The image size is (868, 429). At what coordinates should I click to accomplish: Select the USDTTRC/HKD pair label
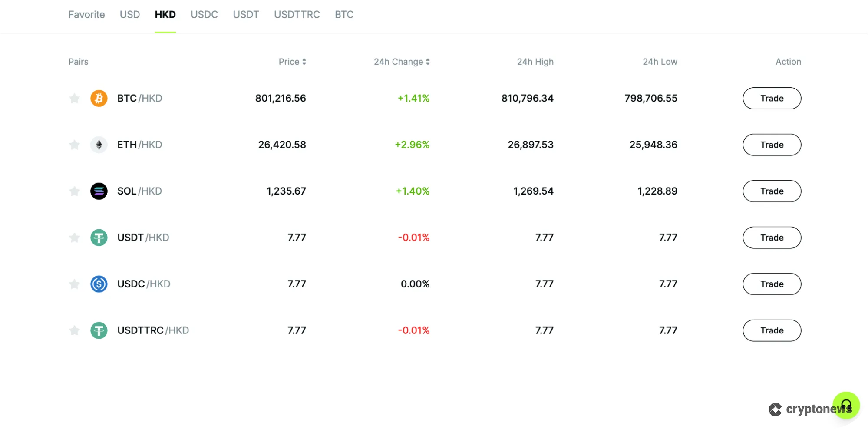pyautogui.click(x=153, y=330)
